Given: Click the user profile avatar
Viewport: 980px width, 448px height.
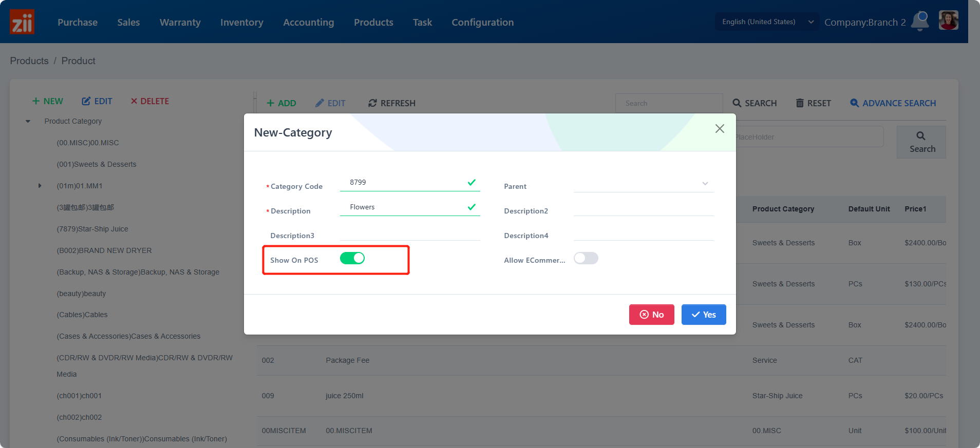Looking at the screenshot, I should 948,21.
